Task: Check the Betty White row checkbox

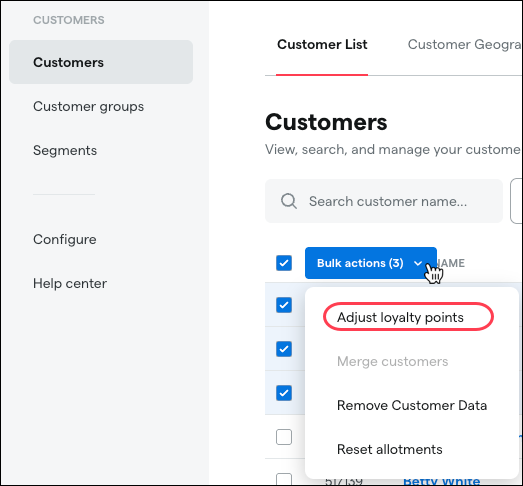Action: click(x=284, y=479)
